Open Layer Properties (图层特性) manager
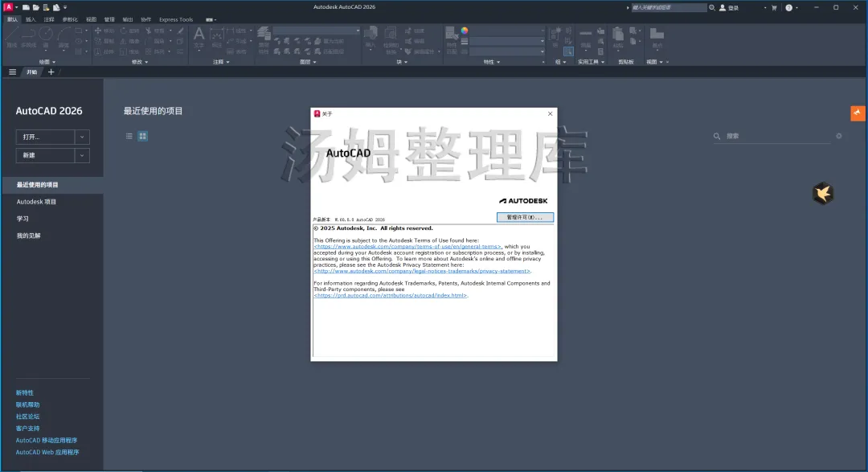Screen dimensions: 868x472 (264, 40)
